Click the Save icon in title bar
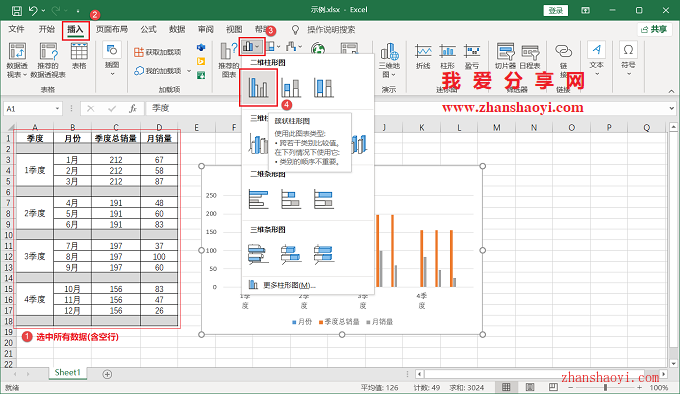Viewport: 680px width, 394px height. (x=16, y=10)
